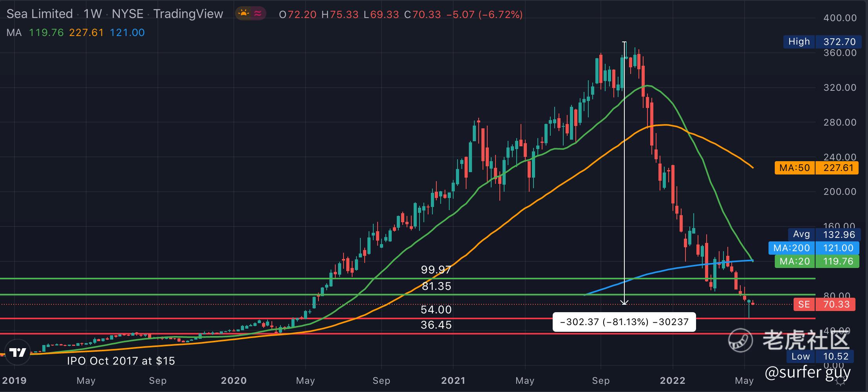Click 240.00 on the price scale
Viewport: 868px width, 392px height.
coord(840,157)
